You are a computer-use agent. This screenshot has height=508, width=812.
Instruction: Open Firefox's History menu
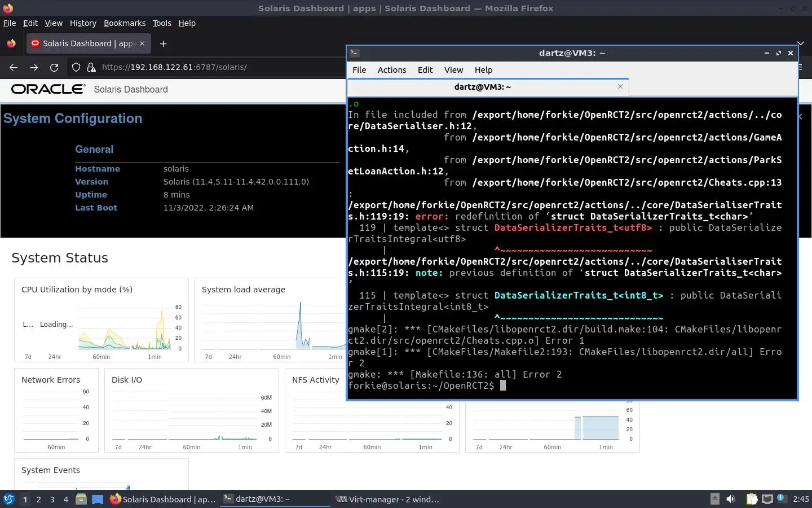pos(83,23)
